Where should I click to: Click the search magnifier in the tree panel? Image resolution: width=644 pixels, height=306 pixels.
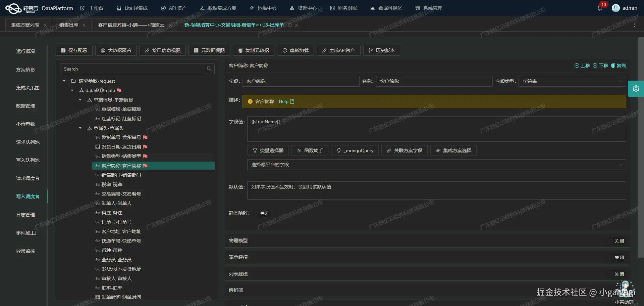pos(209,69)
